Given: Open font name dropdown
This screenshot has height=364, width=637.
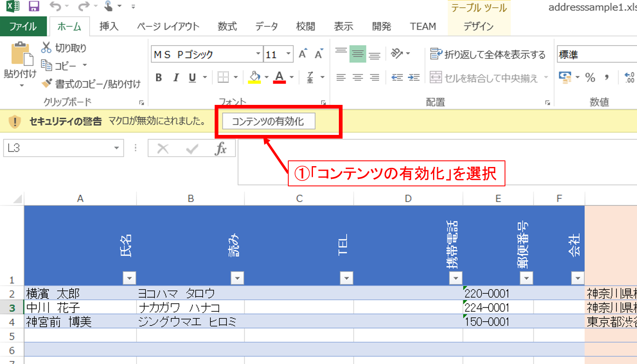Looking at the screenshot, I should [x=258, y=54].
